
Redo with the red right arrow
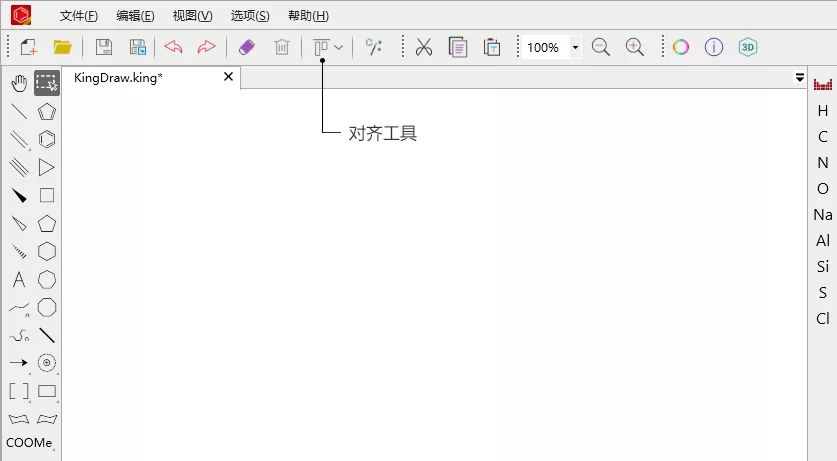tap(206, 47)
